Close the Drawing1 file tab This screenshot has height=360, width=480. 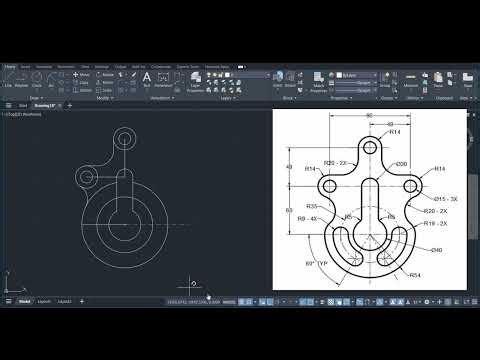click(x=60, y=106)
